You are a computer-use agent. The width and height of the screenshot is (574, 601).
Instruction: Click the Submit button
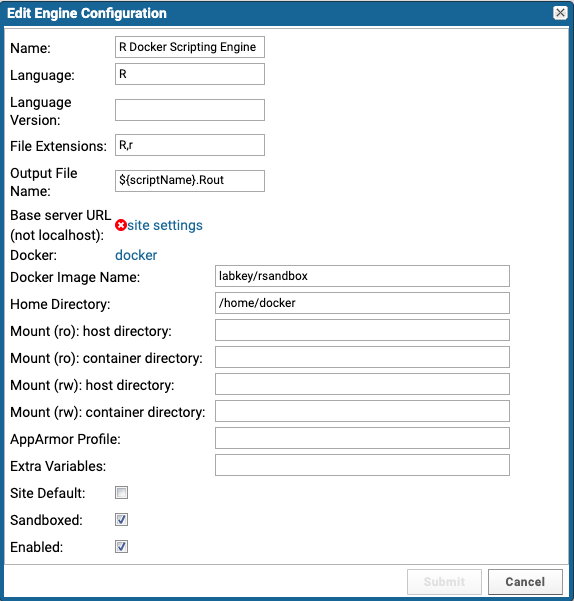point(444,582)
